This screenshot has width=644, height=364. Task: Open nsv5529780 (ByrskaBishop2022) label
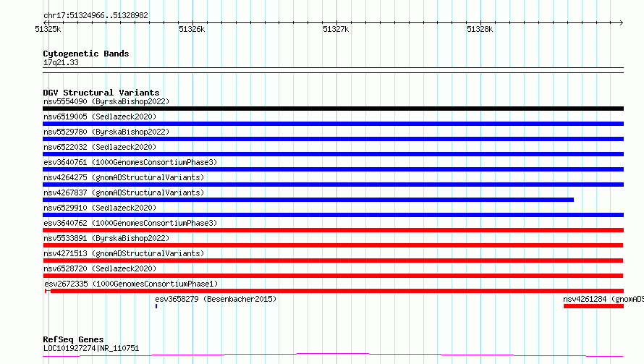[106, 132]
